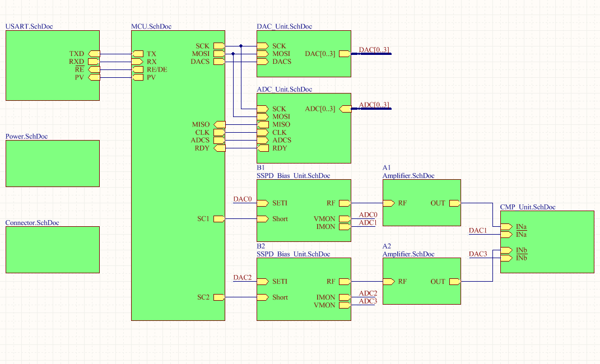This screenshot has width=600, height=364.
Task: Select the Connector.SchDoc sheet symbol
Action: point(53,249)
